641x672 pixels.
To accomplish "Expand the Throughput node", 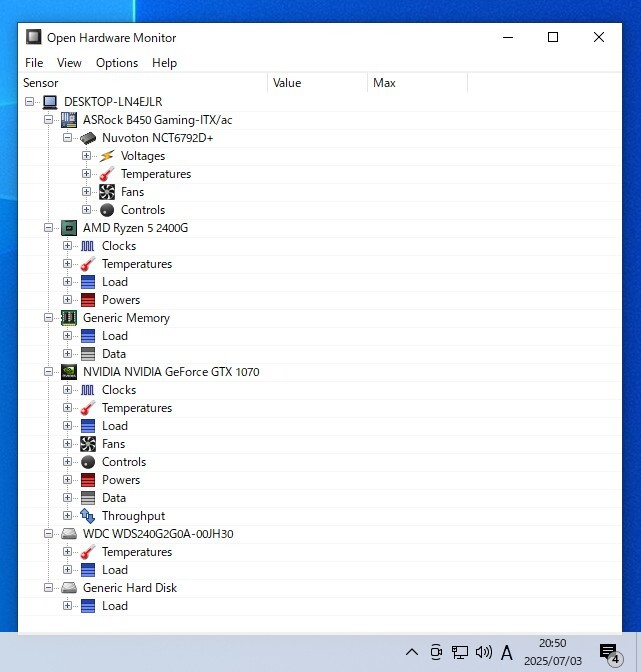I will click(67, 516).
